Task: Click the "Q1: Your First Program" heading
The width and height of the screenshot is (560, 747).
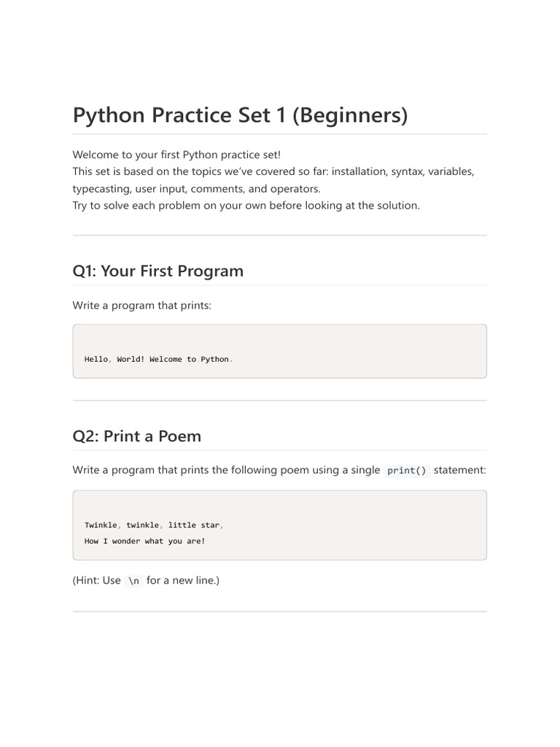Action: [x=157, y=271]
